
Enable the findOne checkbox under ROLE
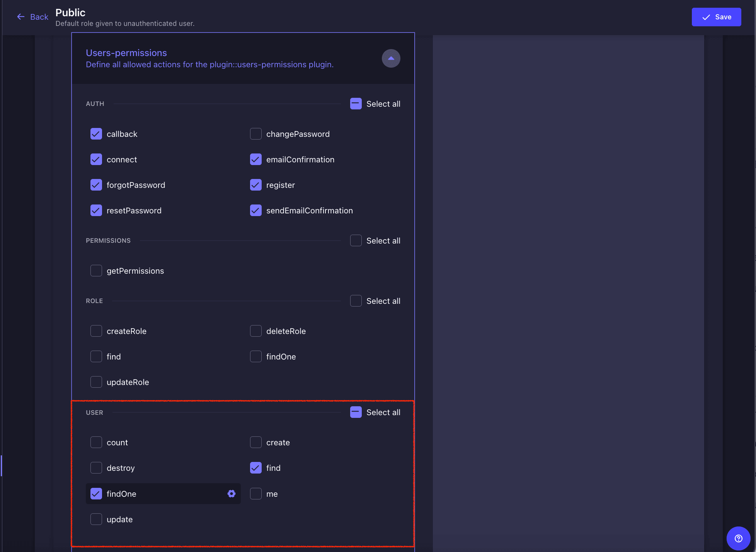[255, 356]
